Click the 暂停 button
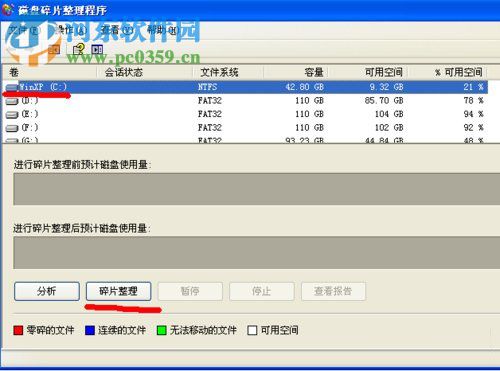Screen dimensions: 500x371 [x=190, y=291]
